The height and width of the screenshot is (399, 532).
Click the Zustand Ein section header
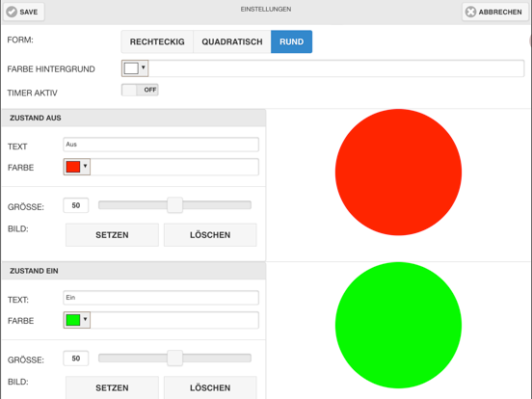[x=134, y=271]
